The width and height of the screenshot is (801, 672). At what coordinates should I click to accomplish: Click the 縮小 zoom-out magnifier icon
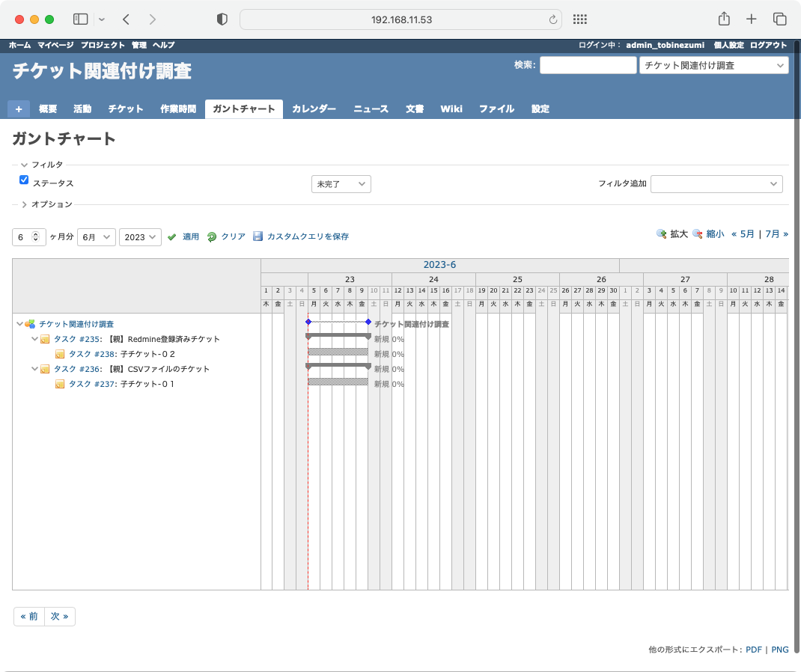click(x=697, y=233)
